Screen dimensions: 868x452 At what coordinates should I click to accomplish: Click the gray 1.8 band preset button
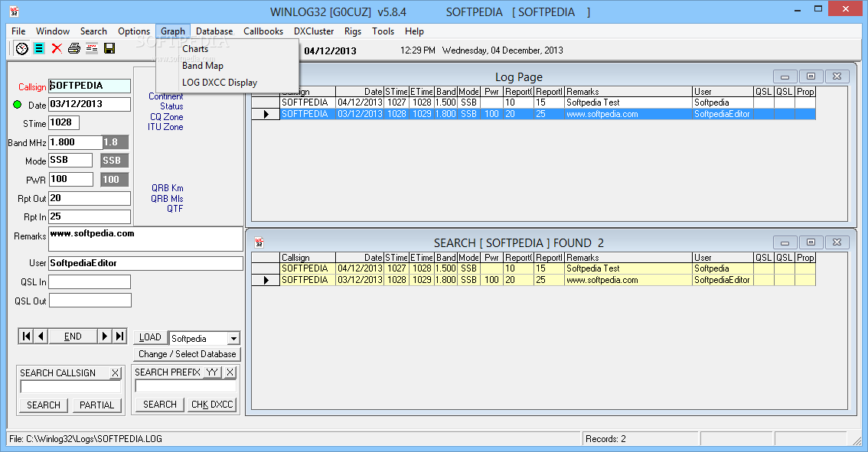click(x=115, y=142)
